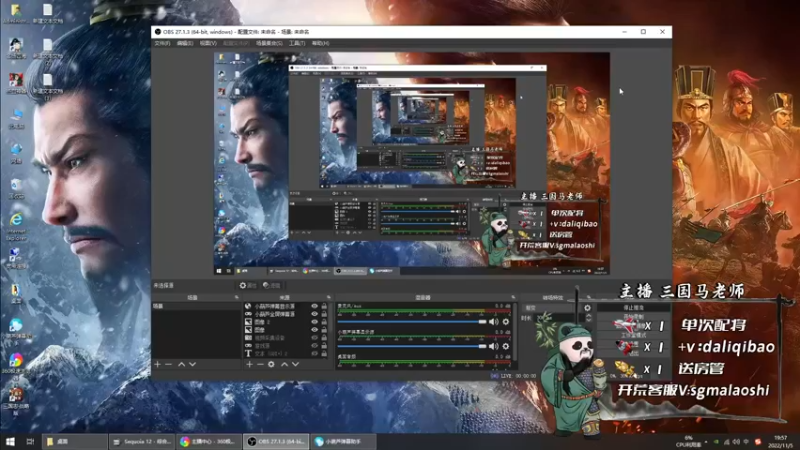Pop out the sources dock panel
This screenshot has height=450, width=800.
pyautogui.click(x=328, y=297)
